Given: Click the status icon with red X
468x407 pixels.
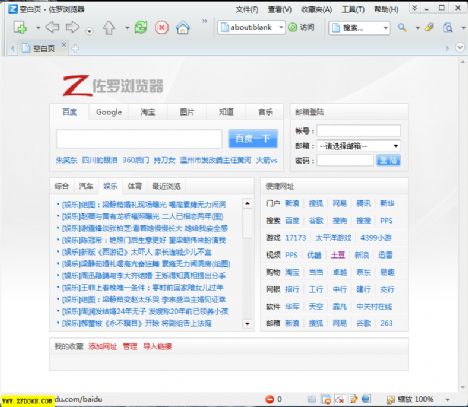Looking at the screenshot, I should tap(339, 399).
